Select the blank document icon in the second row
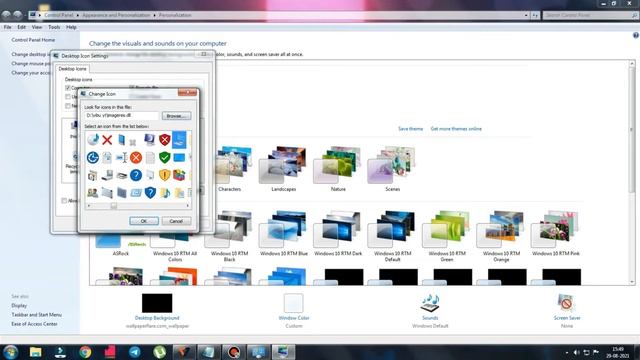This screenshot has height=360, width=640. (x=150, y=158)
